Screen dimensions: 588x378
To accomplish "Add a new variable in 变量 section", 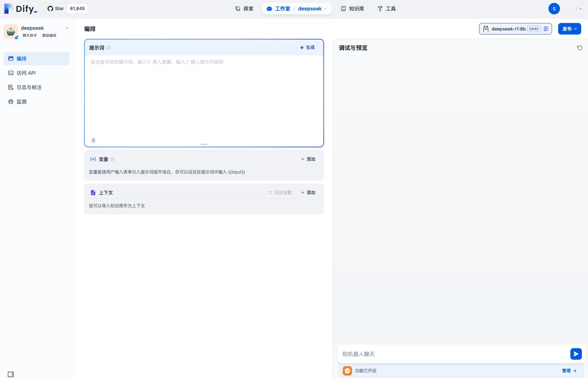I will (308, 159).
